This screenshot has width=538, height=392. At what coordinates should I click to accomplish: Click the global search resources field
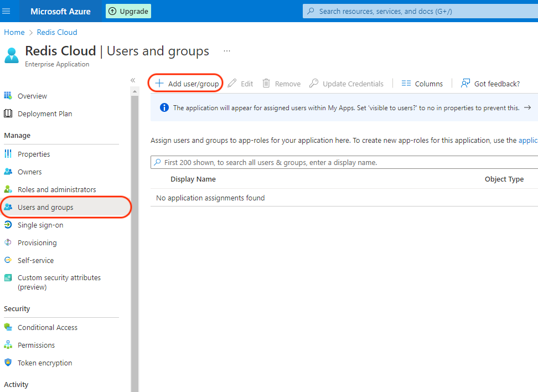point(421,11)
